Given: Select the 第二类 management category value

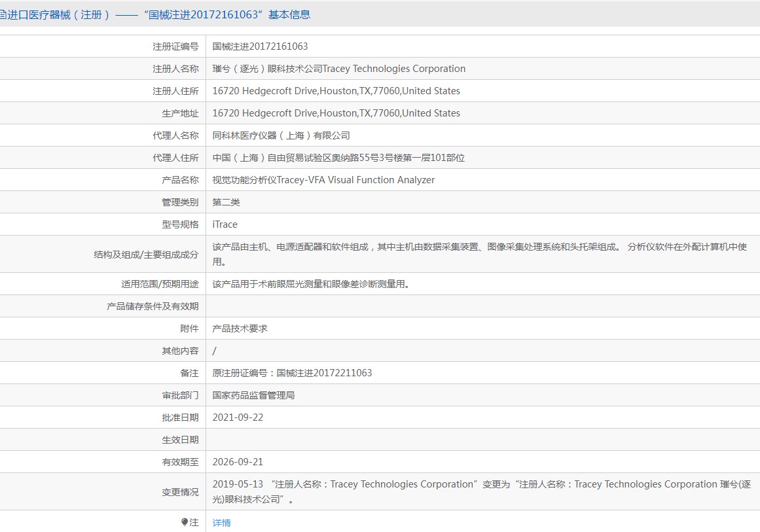Looking at the screenshot, I should (x=226, y=202).
